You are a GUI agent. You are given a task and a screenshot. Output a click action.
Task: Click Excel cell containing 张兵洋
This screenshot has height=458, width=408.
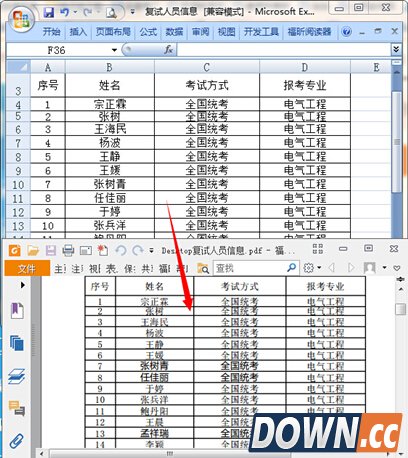point(110,226)
